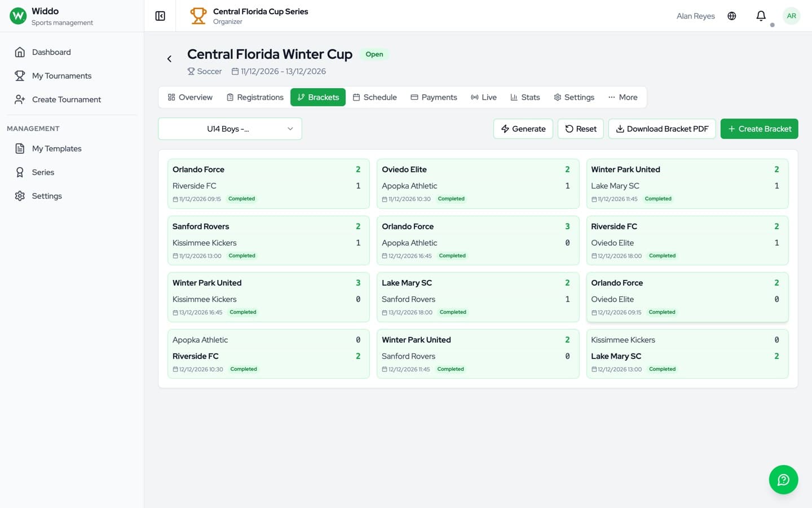Click Download Bracket PDF
Screen dimensions: 812x508
pyautogui.click(x=662, y=129)
